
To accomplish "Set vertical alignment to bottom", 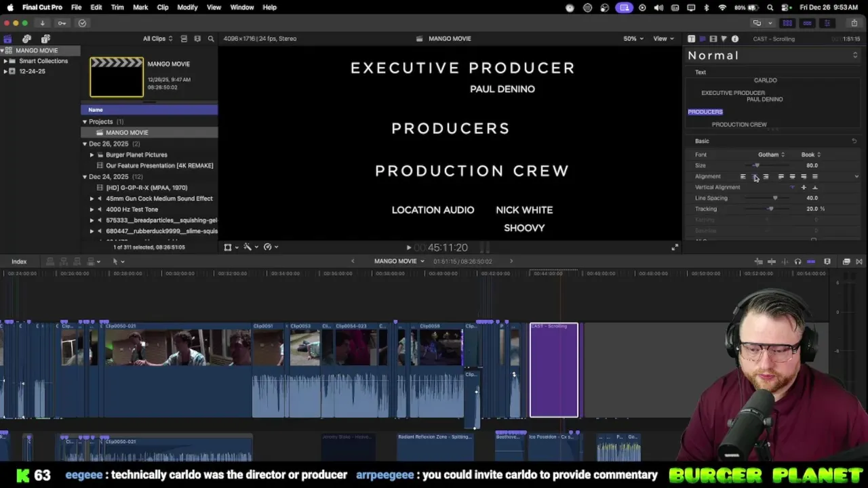I will click(815, 187).
